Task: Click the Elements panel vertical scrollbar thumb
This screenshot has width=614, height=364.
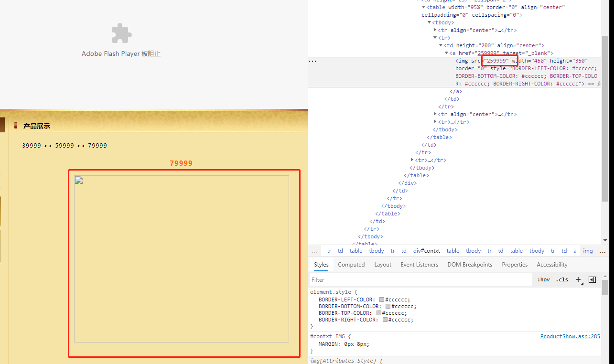Action: pyautogui.click(x=605, y=119)
